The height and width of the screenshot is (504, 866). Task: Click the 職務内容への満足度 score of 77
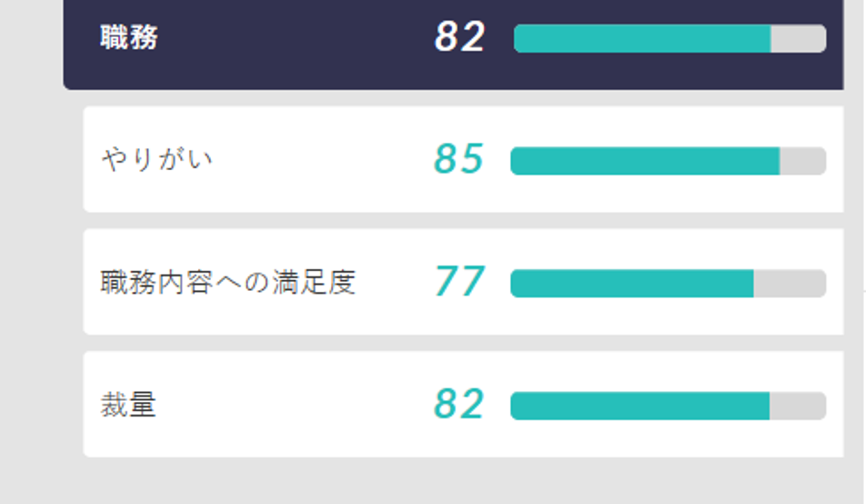pyautogui.click(x=459, y=282)
